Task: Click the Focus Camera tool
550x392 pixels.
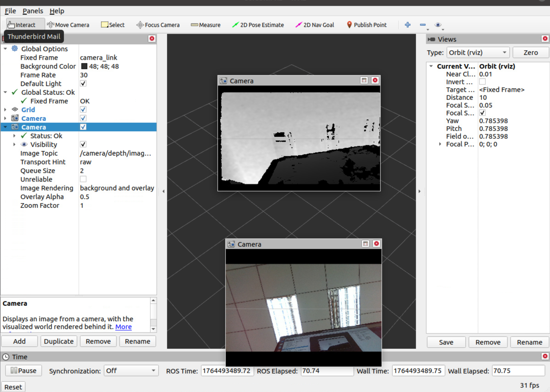Action: pyautogui.click(x=158, y=25)
